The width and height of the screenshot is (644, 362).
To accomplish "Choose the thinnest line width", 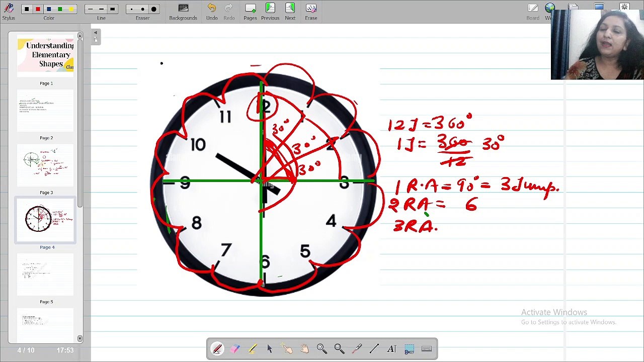I will pyautogui.click(x=90, y=9).
